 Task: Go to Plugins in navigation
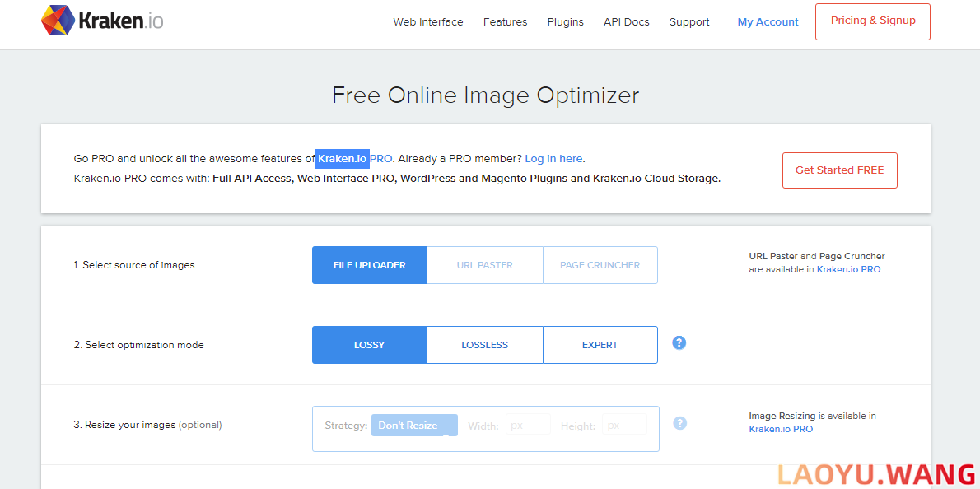tap(566, 22)
